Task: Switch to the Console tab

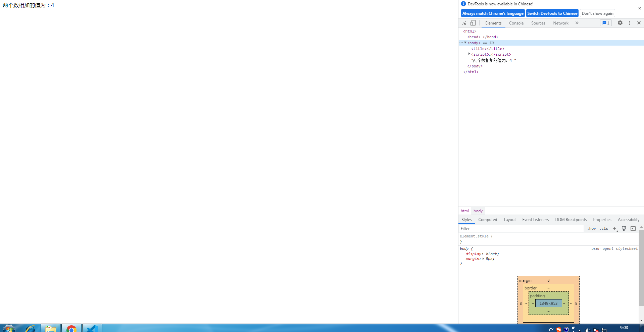Action: tap(516, 23)
